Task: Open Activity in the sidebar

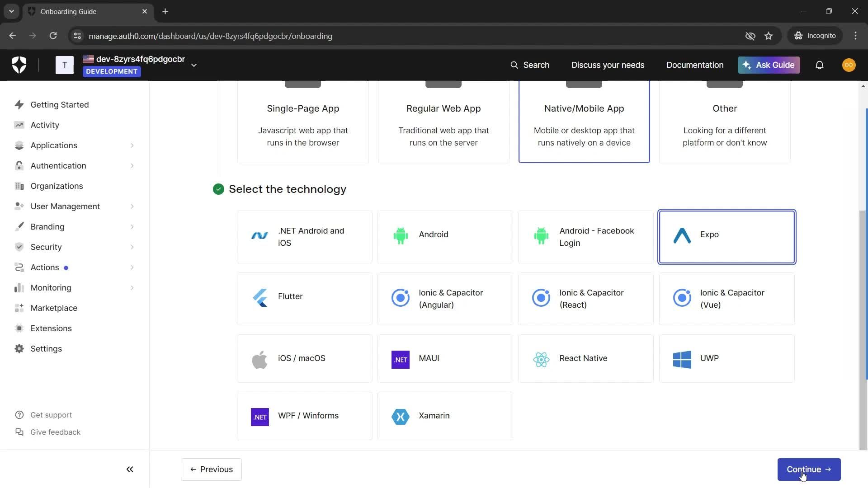Action: tap(44, 125)
